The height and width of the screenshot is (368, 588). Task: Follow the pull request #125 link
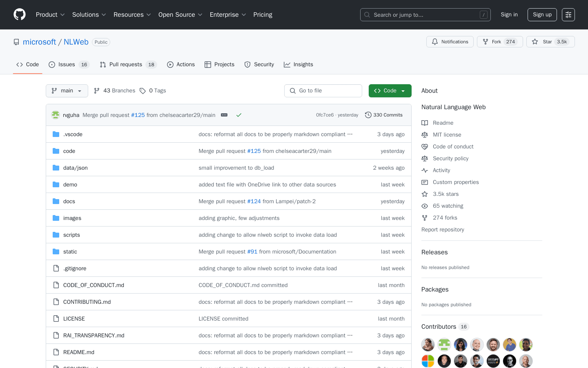(x=138, y=115)
